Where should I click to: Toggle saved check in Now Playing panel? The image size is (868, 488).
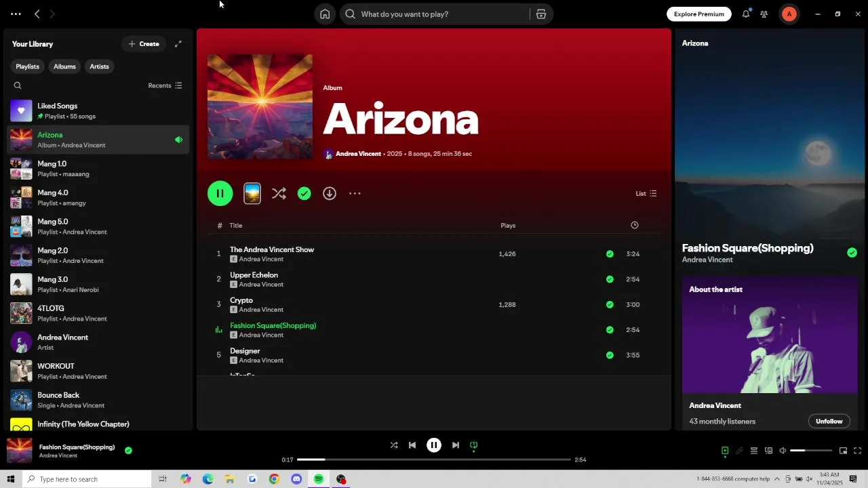click(x=852, y=253)
